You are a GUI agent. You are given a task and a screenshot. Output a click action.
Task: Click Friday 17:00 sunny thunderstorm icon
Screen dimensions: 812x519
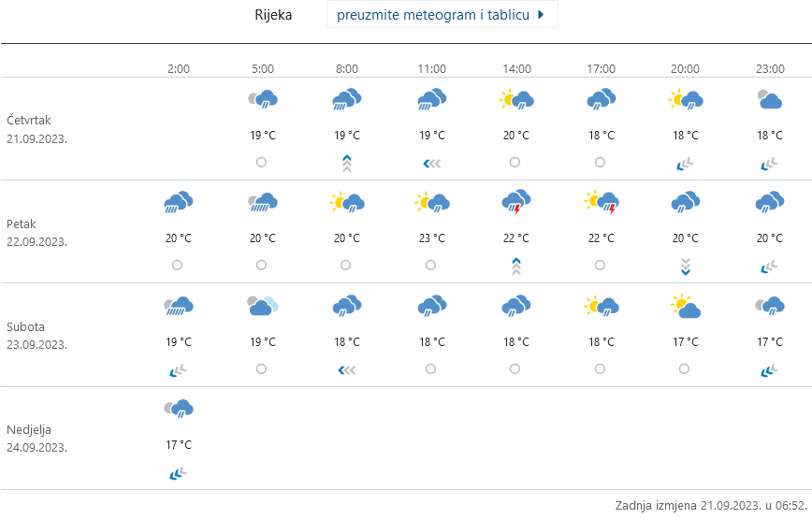(601, 201)
